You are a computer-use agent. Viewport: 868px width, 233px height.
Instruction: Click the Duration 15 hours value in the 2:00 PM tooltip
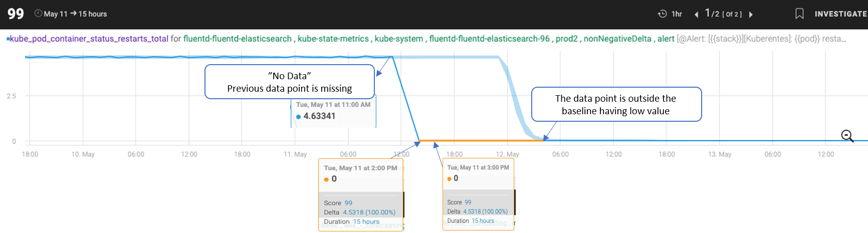[x=366, y=221]
